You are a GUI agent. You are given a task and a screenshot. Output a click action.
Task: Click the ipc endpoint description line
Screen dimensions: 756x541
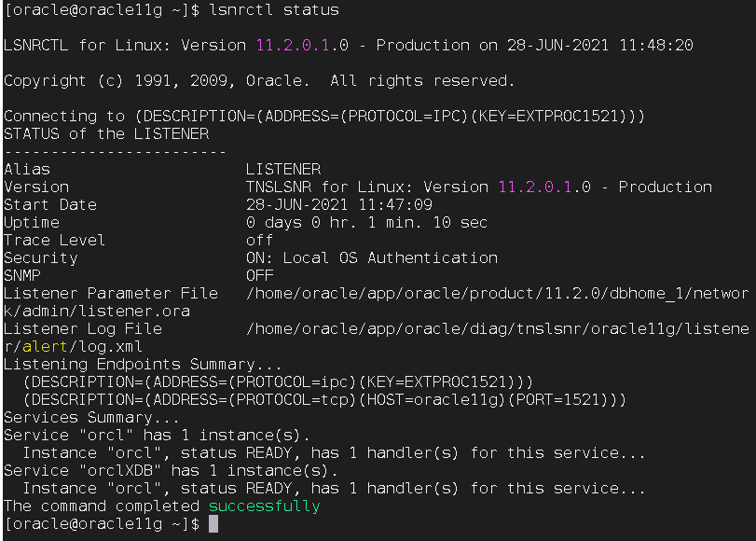278,381
